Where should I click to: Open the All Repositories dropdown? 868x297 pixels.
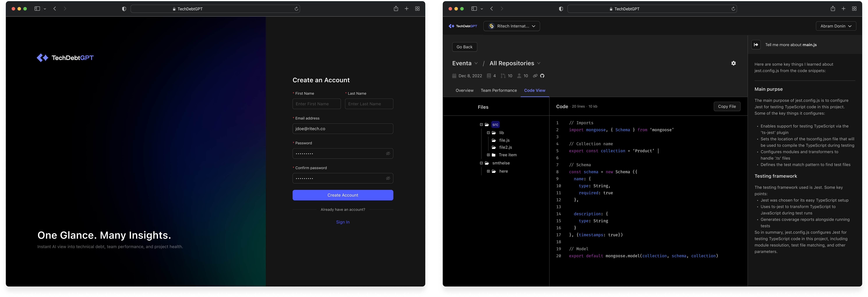point(515,63)
